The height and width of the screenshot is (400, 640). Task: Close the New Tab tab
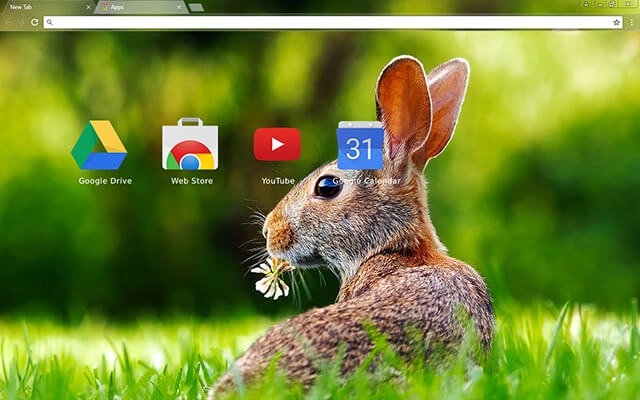click(x=89, y=7)
